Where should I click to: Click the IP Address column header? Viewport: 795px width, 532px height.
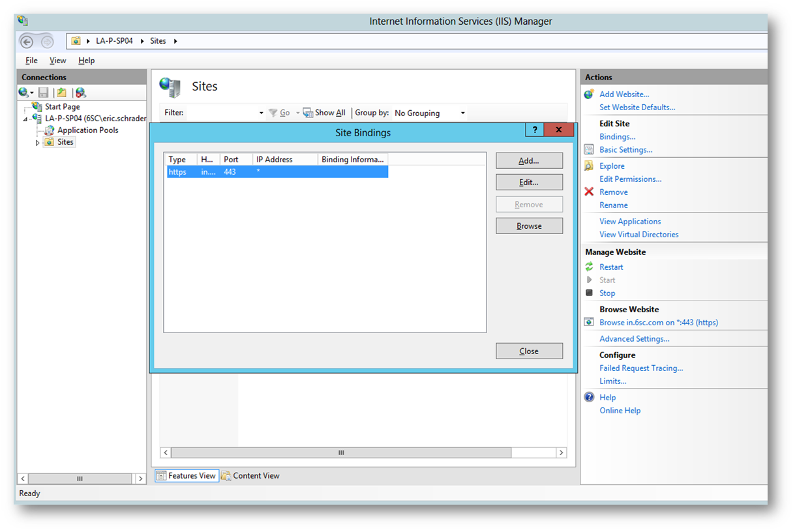pos(285,159)
